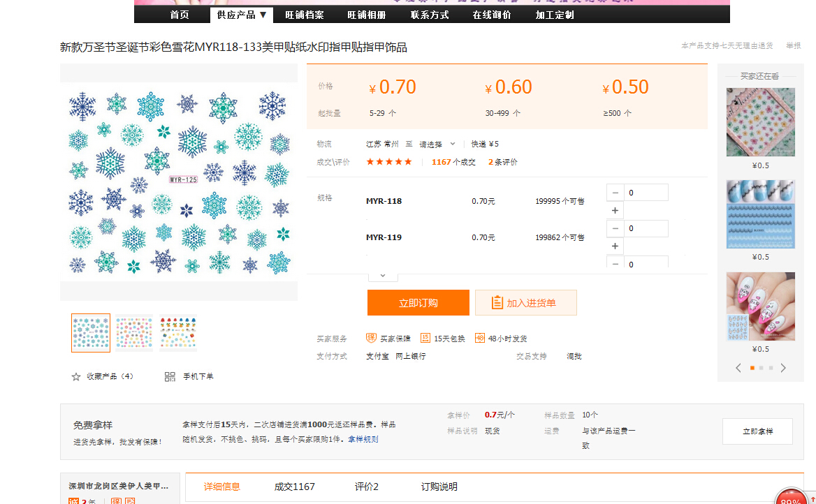Viewport: 816px width, 504px height.
Task: Click the star icon to favorite the product
Action: point(76,377)
